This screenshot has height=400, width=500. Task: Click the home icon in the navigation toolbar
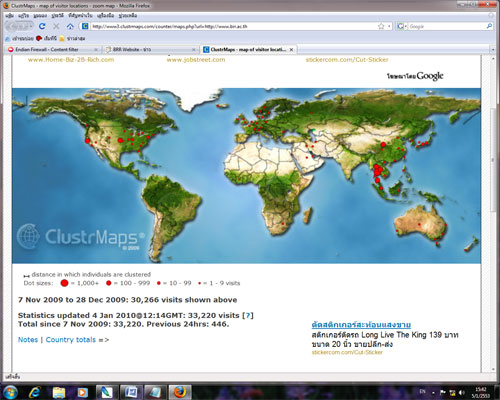tap(70, 26)
